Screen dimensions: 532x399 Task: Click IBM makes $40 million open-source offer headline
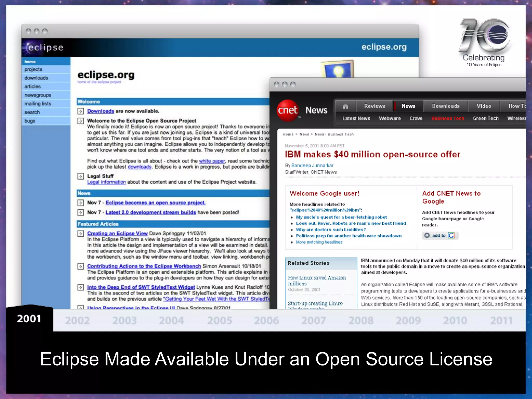373,155
